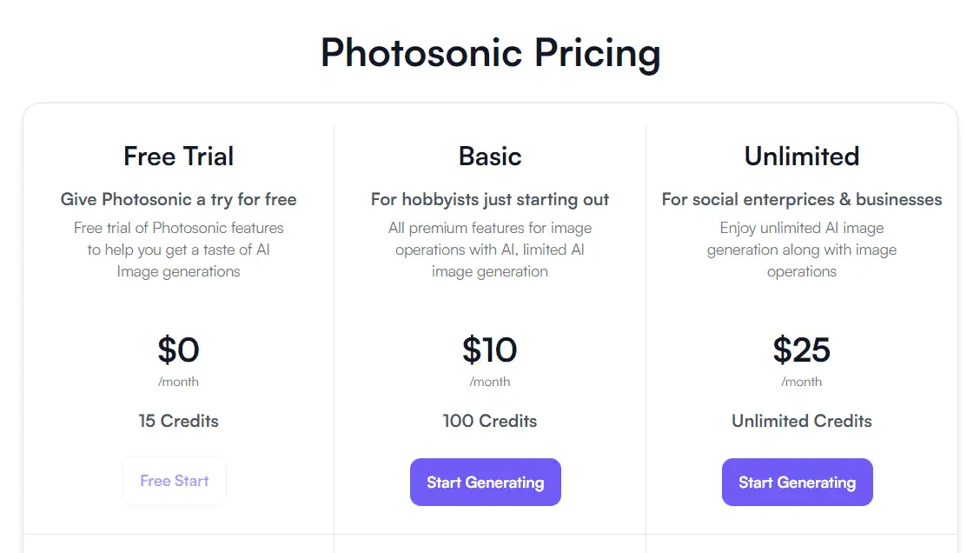Select the Free Trial plan heading
This screenshot has height=553, width=980.
pyautogui.click(x=178, y=157)
